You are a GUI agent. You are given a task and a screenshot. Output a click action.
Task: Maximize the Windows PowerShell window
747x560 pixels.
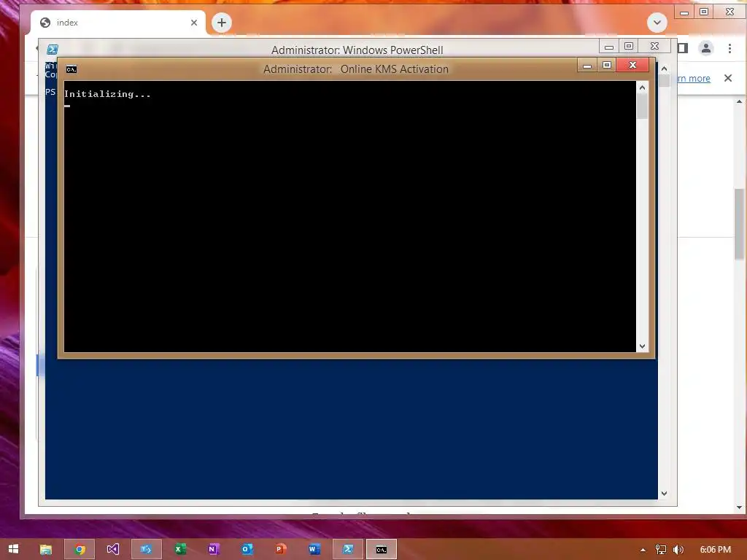pos(629,46)
